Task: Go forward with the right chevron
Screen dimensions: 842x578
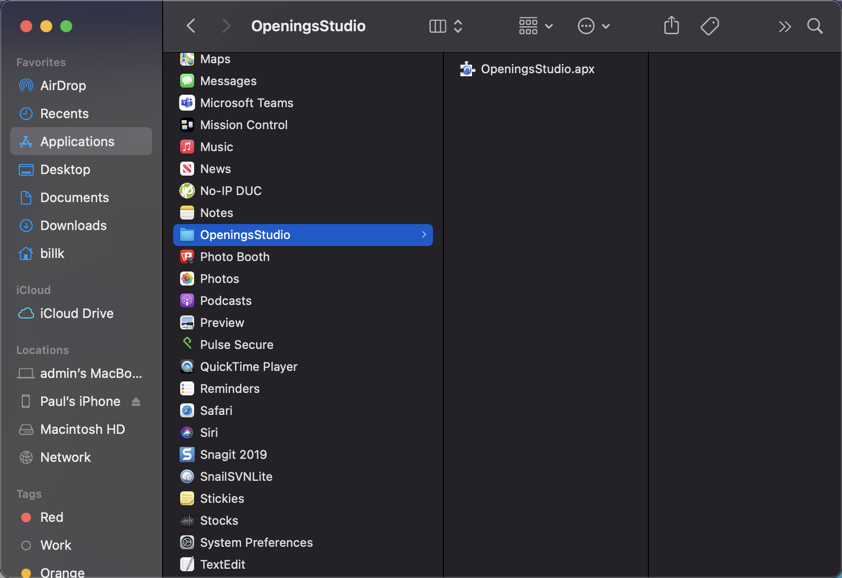Action: [x=226, y=26]
